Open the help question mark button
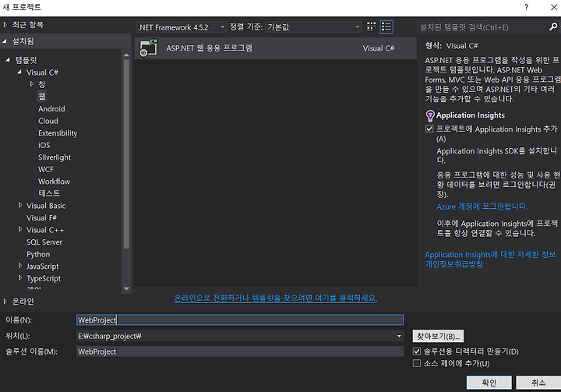 click(526, 7)
